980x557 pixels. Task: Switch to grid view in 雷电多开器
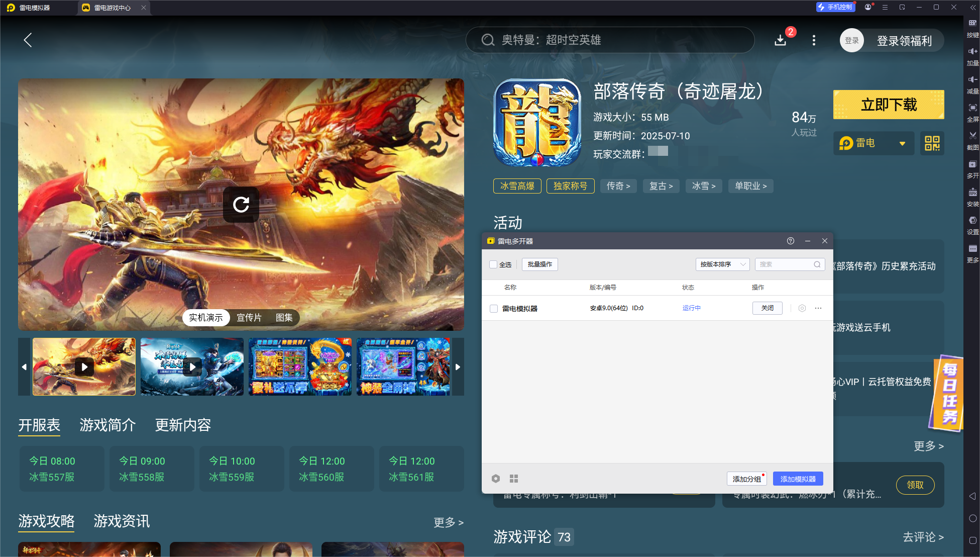click(514, 479)
